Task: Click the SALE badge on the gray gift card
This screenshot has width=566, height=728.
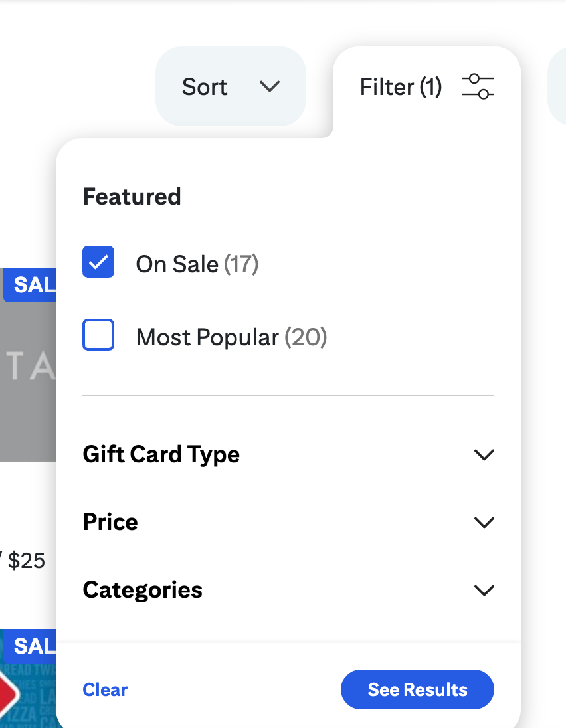Action: pos(27,285)
